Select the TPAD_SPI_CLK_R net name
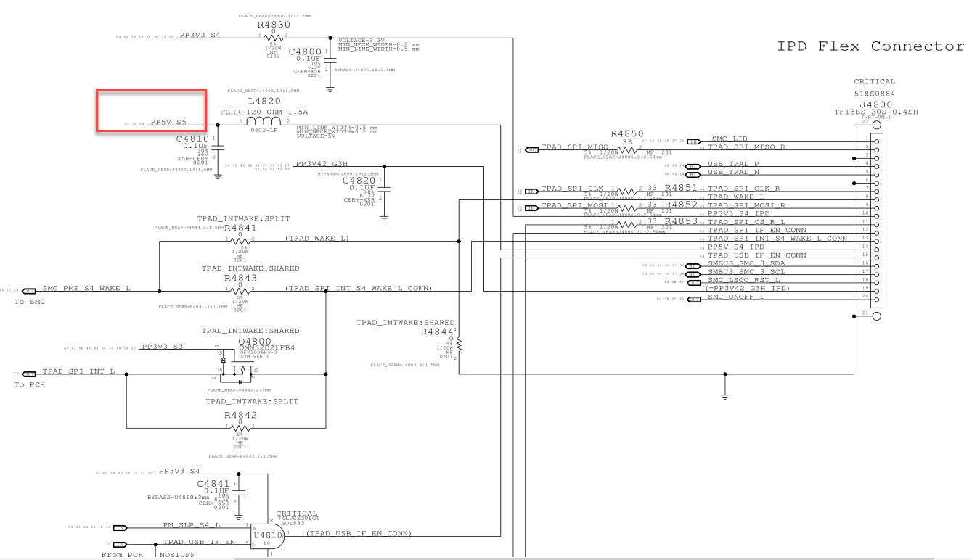This screenshot has width=972, height=560. coord(744,189)
